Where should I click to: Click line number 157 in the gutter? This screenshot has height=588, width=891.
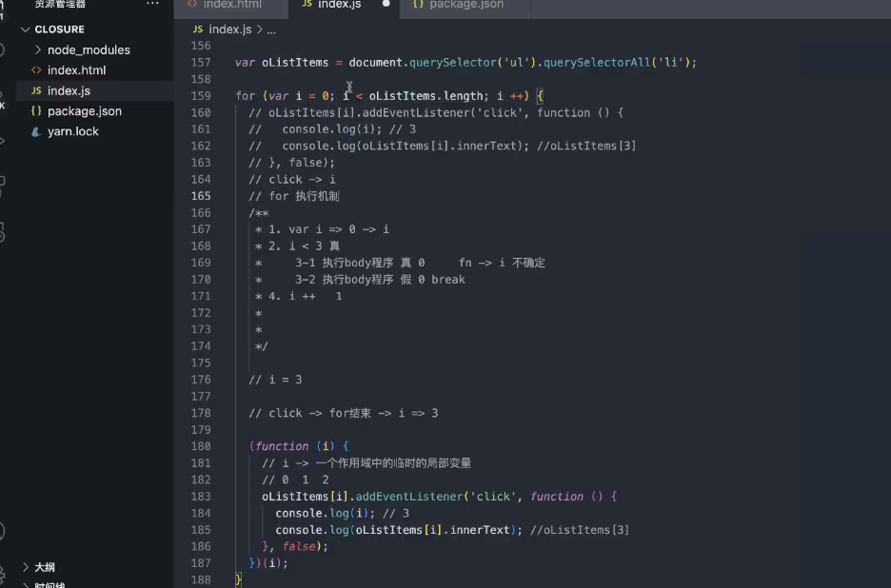[201, 63]
